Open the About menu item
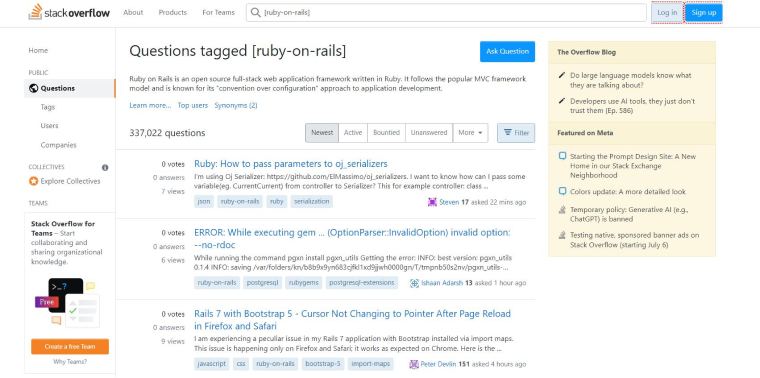Image resolution: width=760 pixels, height=378 pixels. [x=133, y=13]
